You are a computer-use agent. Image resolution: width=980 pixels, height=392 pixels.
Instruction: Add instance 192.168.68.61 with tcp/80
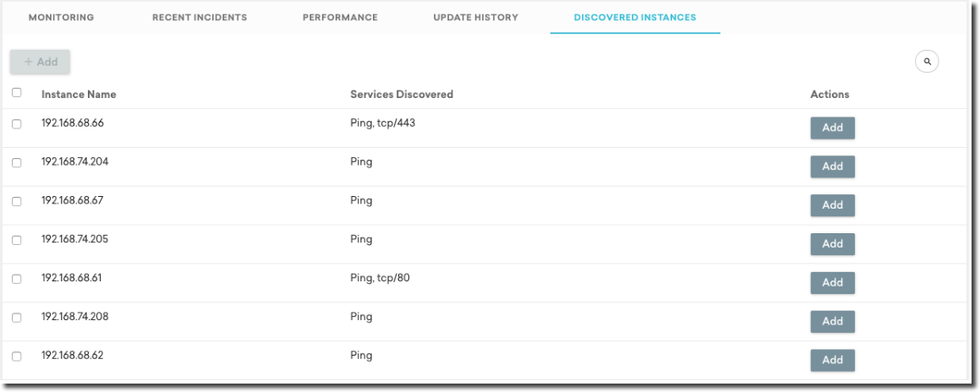pos(832,283)
